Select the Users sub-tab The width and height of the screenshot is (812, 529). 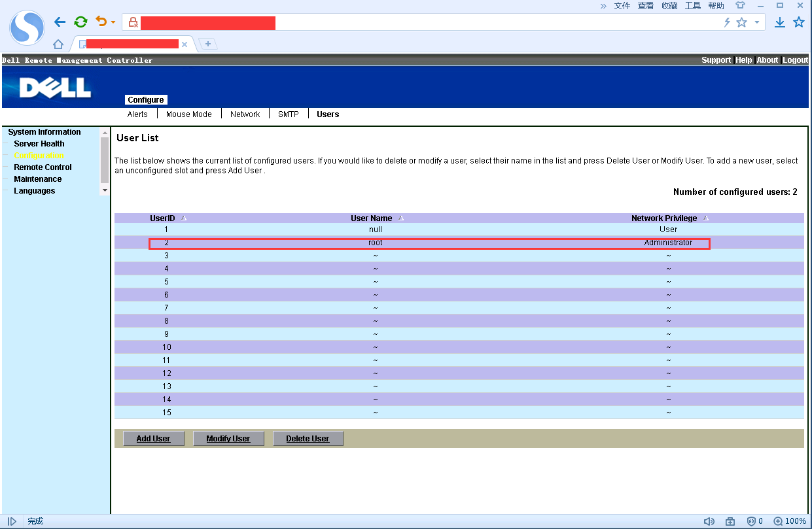pos(328,114)
